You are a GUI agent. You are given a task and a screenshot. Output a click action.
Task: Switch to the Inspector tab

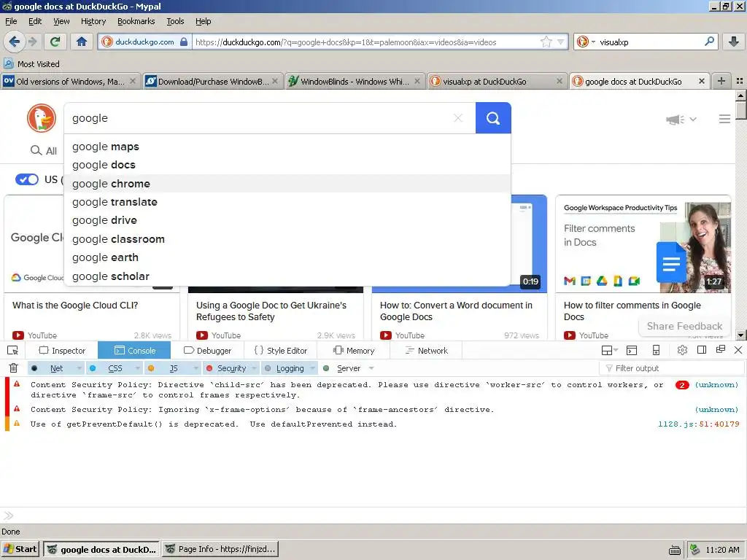62,351
